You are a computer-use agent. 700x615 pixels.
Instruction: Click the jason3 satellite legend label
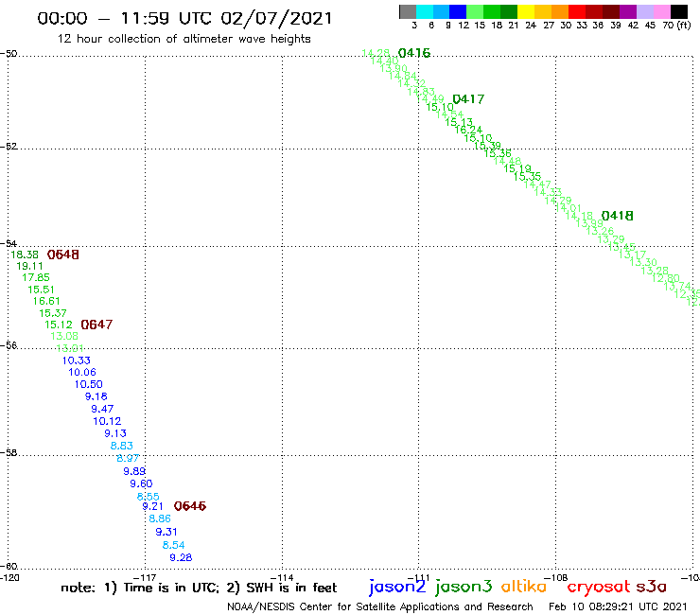[464, 587]
